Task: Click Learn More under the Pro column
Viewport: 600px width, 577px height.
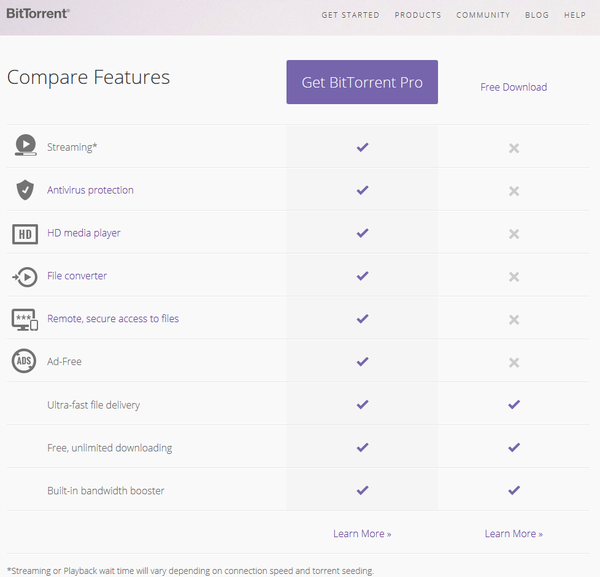Action: click(362, 534)
